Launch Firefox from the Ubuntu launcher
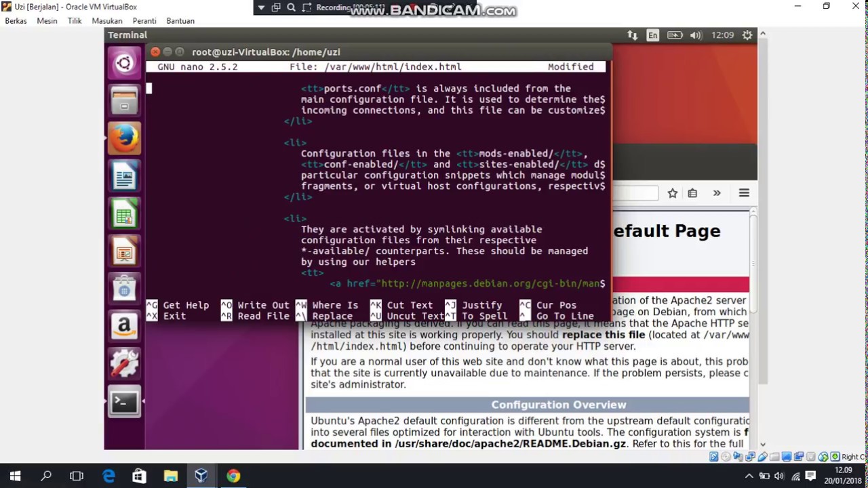 click(x=124, y=139)
